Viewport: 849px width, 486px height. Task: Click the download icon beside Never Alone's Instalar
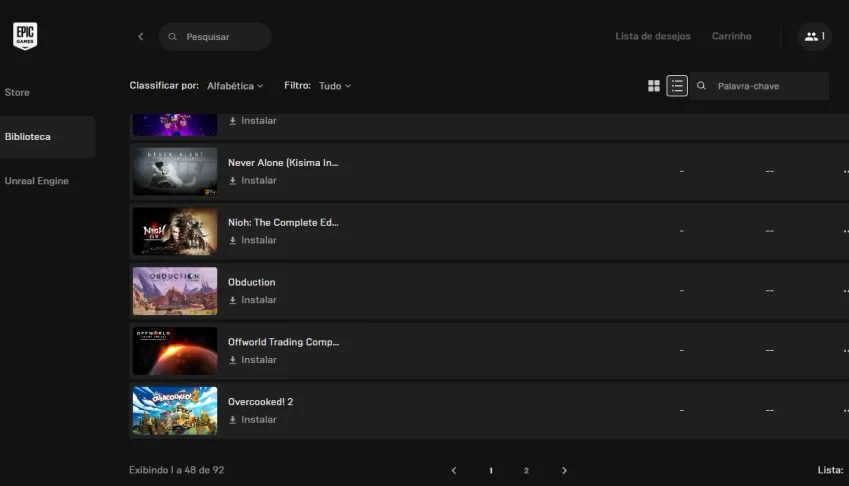click(x=232, y=180)
